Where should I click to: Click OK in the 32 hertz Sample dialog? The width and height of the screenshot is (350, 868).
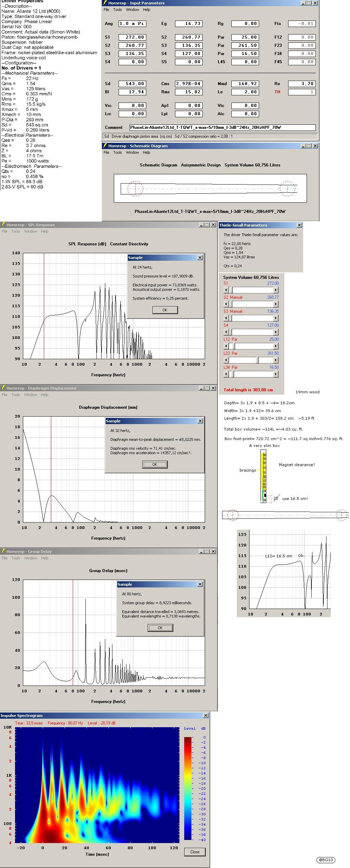[155, 464]
